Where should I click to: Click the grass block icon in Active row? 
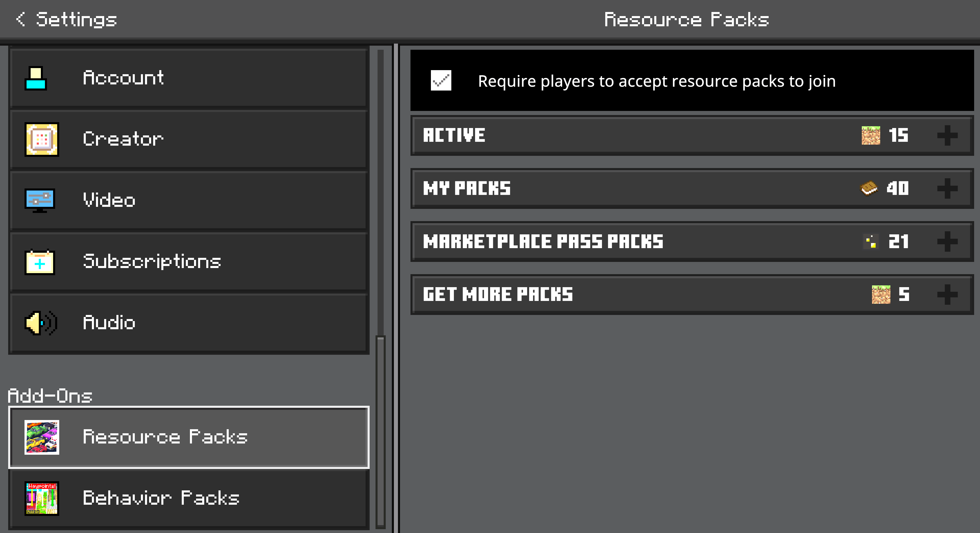[870, 135]
